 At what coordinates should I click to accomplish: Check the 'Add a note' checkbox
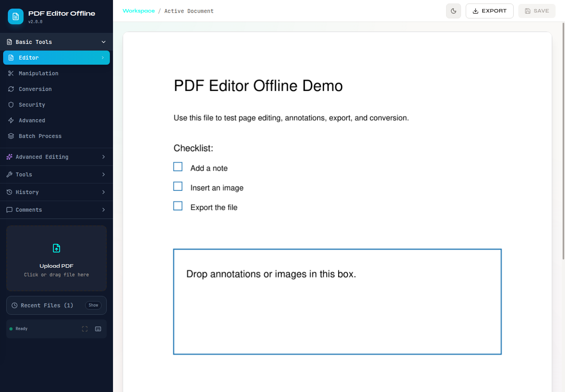[x=178, y=167]
